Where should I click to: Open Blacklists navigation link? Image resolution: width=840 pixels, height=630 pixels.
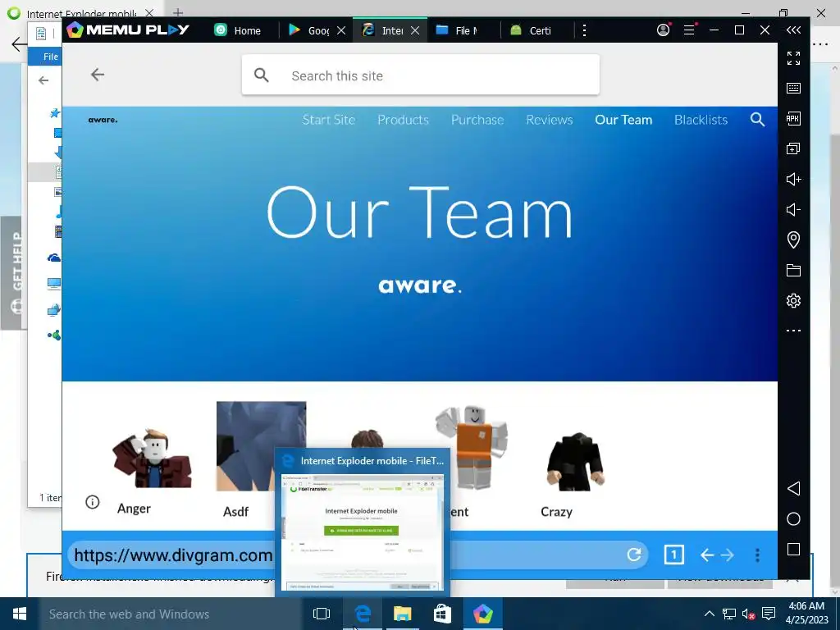pyautogui.click(x=701, y=120)
